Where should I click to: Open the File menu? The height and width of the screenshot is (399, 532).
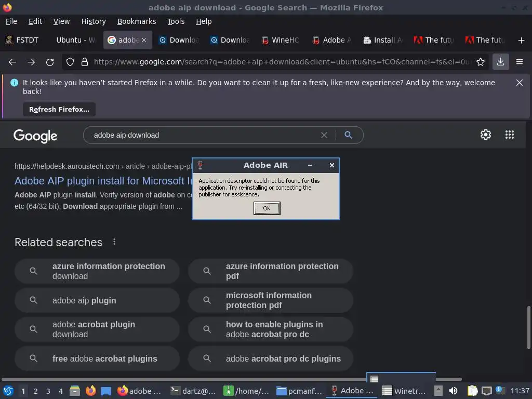(x=11, y=21)
